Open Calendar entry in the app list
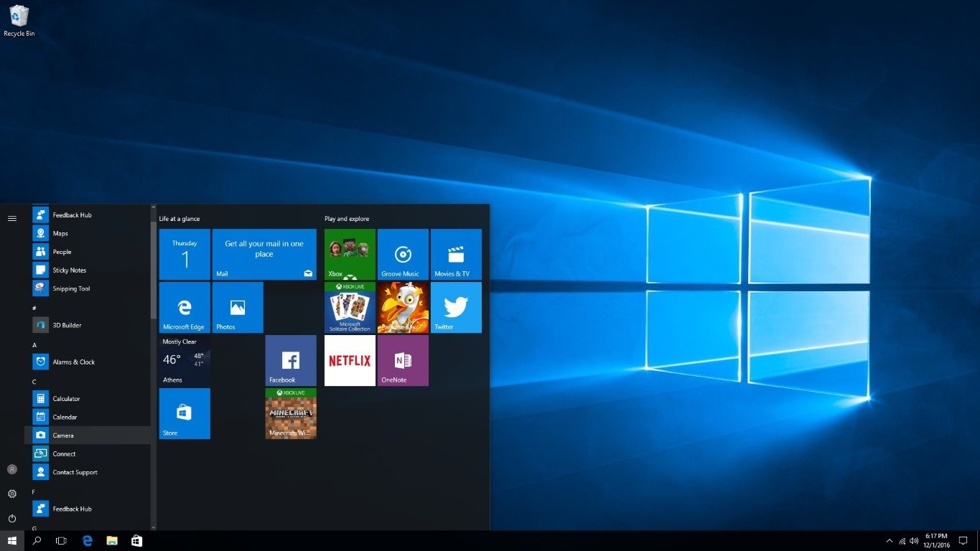980x551 pixels. [88, 417]
